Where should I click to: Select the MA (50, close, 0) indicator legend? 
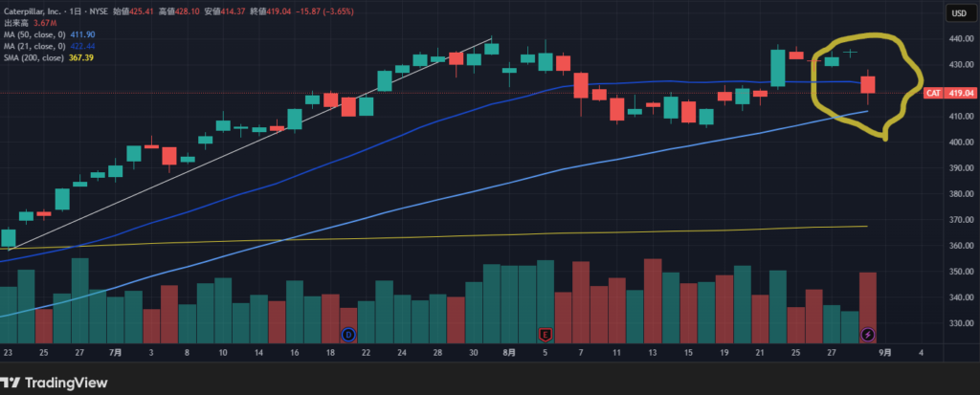(x=34, y=34)
